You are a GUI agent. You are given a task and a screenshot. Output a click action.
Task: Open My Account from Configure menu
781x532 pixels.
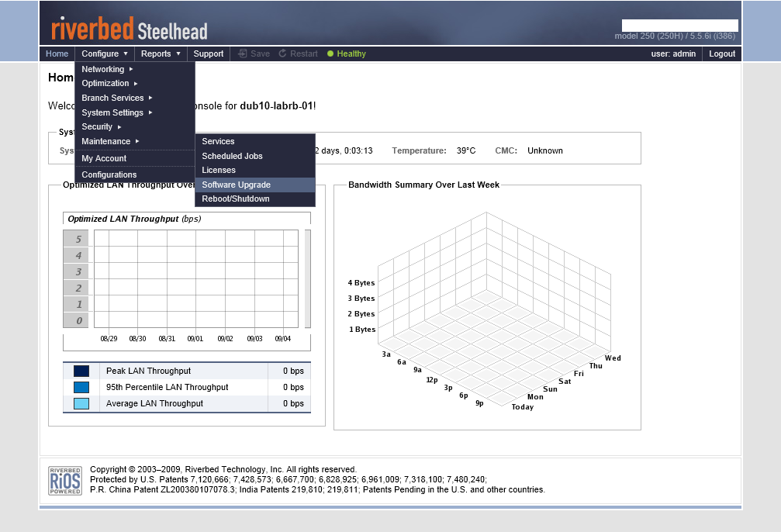click(x=135, y=158)
